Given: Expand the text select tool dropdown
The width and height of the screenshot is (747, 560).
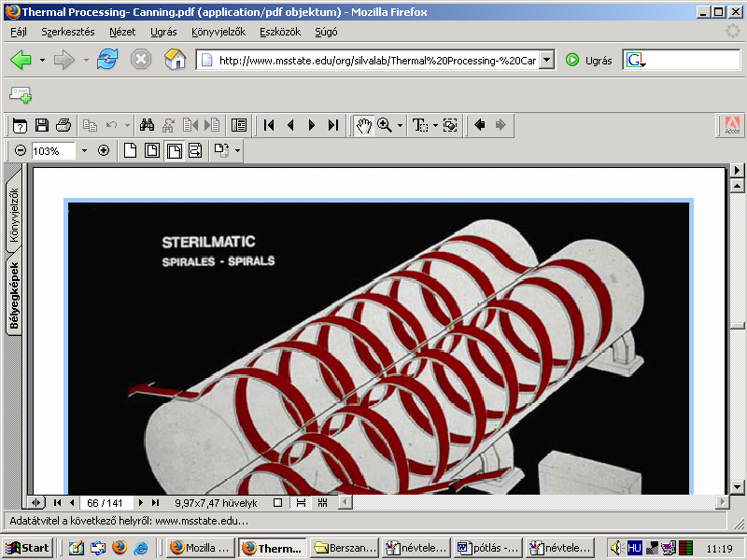Looking at the screenshot, I should [x=435, y=125].
